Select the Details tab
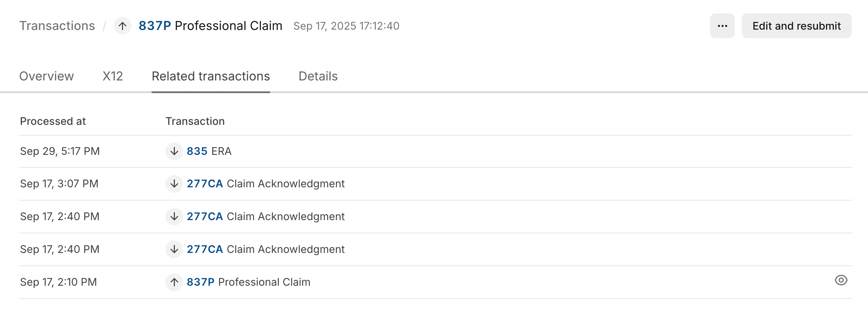 pos(318,76)
